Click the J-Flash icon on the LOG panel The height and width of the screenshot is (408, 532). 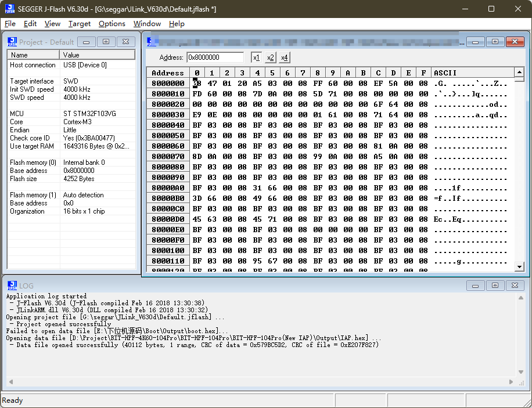click(x=13, y=285)
